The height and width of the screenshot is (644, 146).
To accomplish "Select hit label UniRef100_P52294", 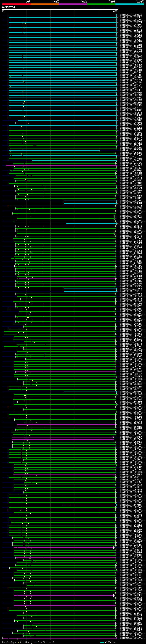I will [x=131, y=600].
